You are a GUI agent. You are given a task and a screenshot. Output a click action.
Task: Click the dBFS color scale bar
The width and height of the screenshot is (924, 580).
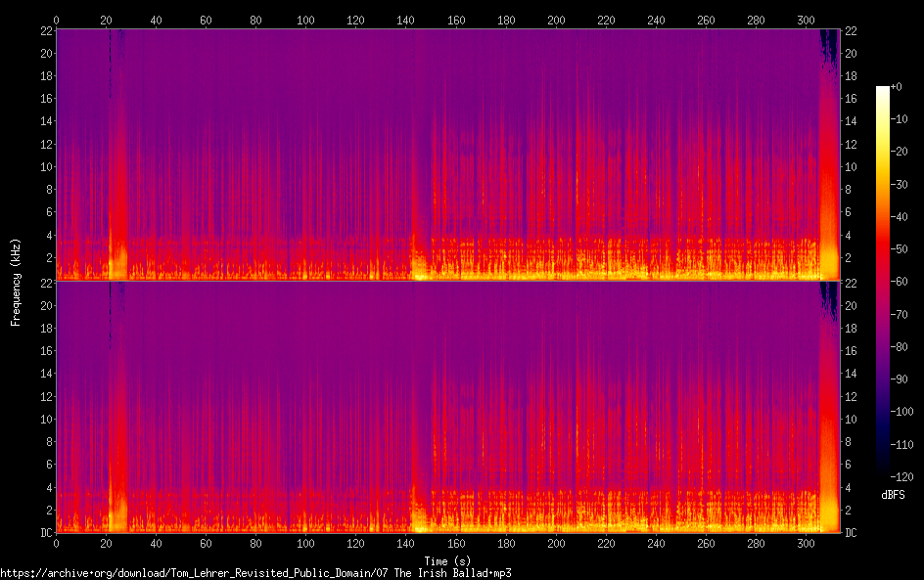(882, 282)
